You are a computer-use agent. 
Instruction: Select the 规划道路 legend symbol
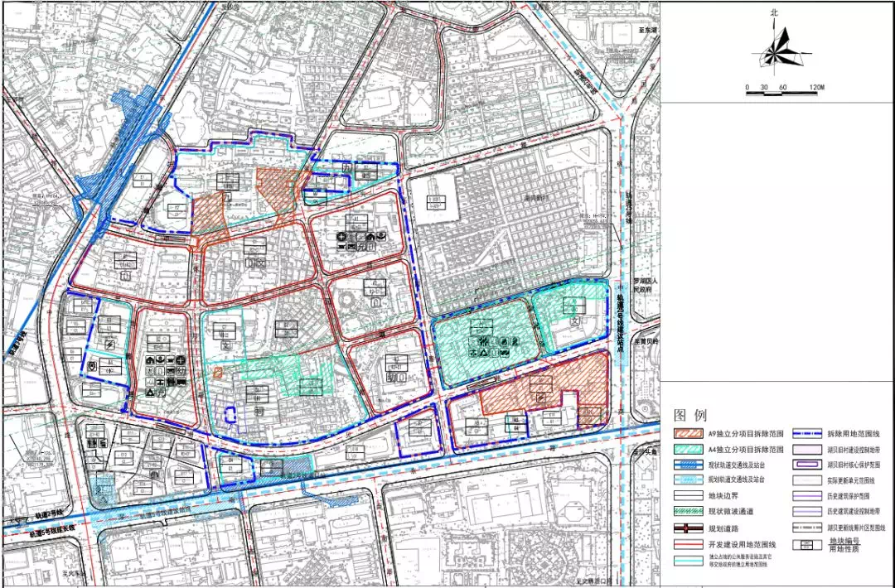[x=687, y=528]
